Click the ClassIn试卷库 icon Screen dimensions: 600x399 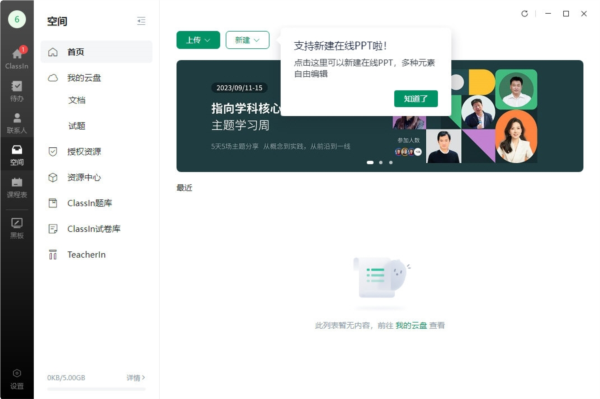point(53,229)
